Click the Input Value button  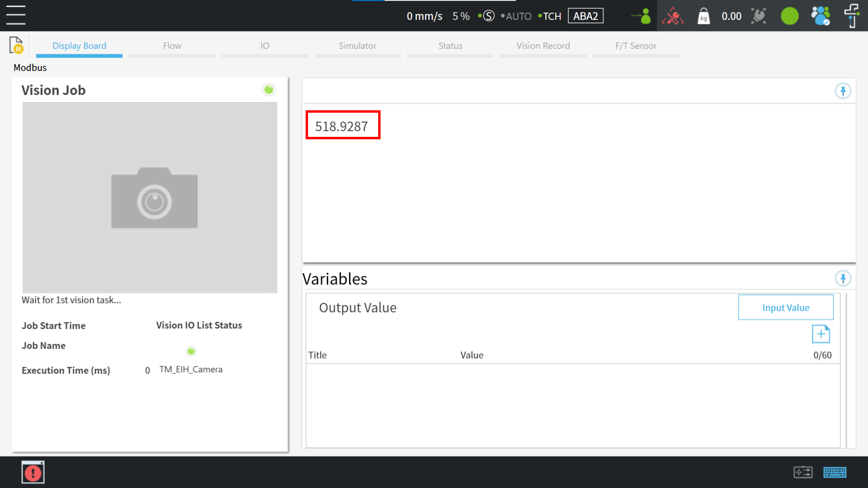click(x=785, y=308)
